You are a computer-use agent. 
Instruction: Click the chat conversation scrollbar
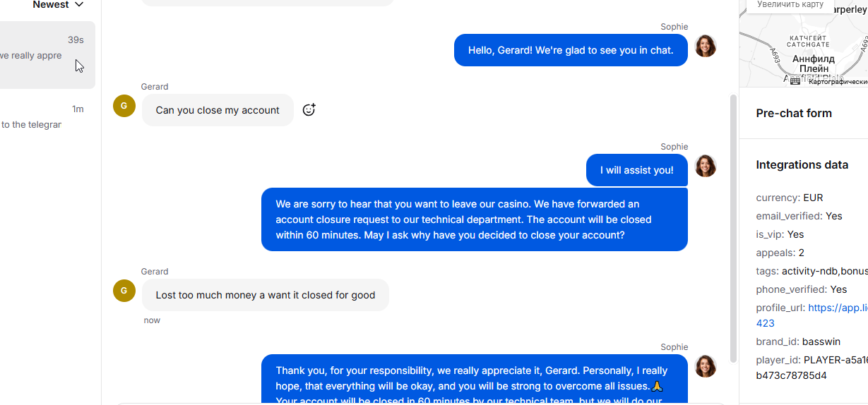click(733, 226)
